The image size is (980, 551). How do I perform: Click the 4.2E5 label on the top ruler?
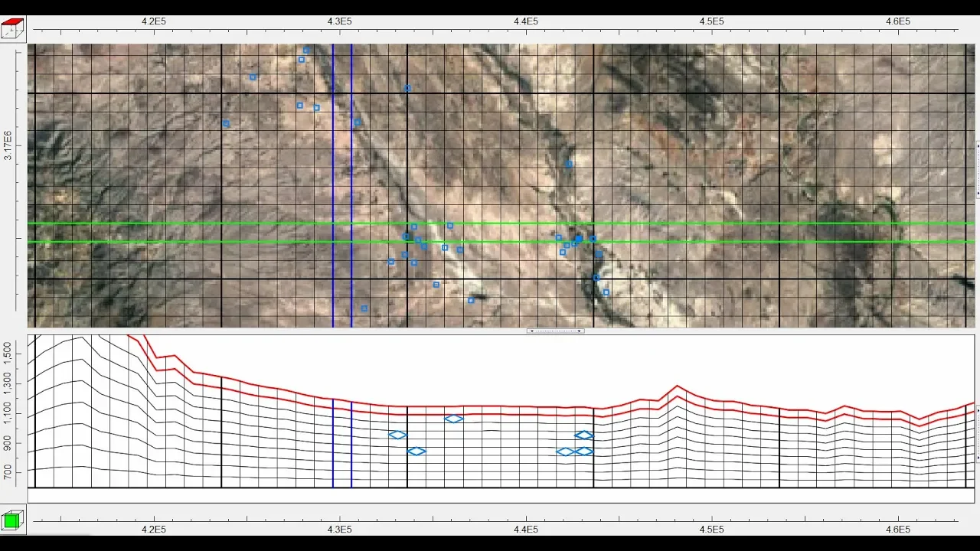pyautogui.click(x=154, y=21)
